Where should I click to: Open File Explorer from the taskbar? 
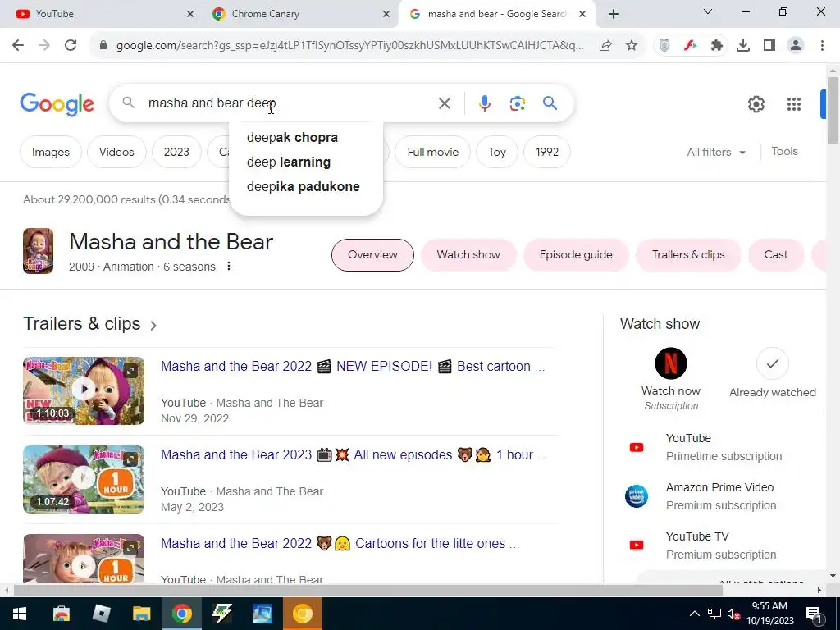[x=141, y=614]
